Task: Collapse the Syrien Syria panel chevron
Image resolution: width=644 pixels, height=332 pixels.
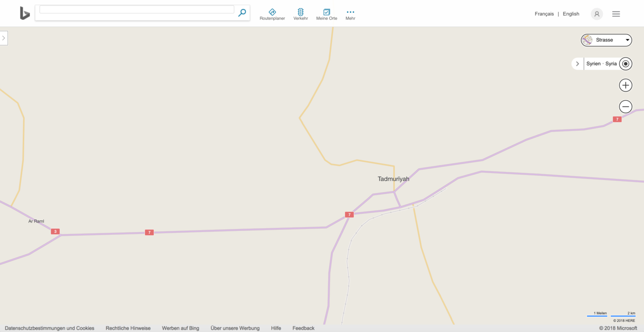Action: (577, 63)
